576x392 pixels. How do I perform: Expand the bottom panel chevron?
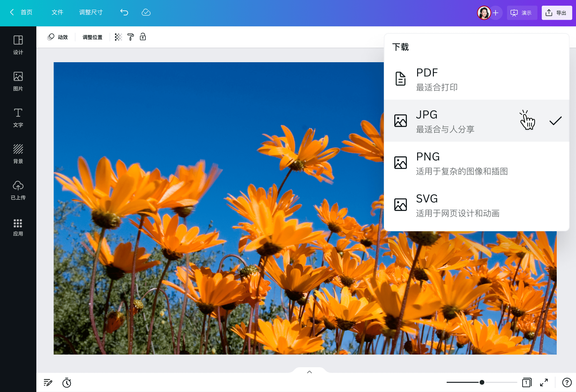(309, 372)
